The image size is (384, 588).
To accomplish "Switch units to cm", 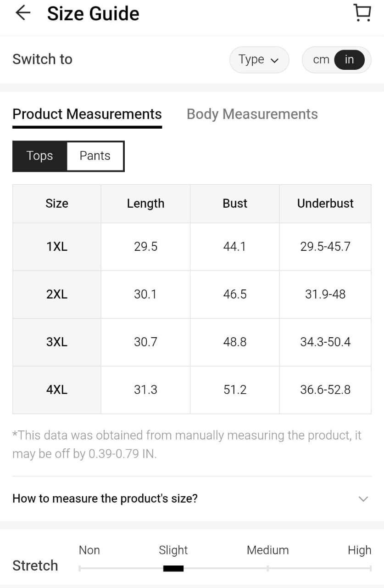I will [321, 60].
